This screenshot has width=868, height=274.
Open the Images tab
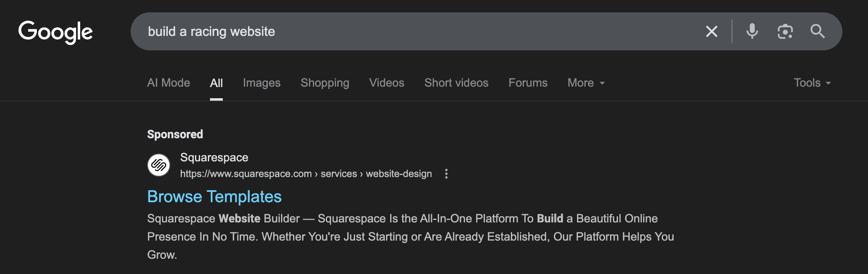[262, 83]
